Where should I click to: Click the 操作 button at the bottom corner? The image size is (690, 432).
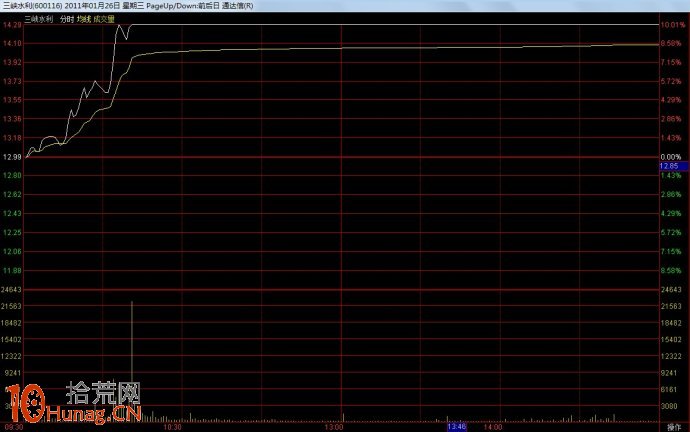click(674, 427)
